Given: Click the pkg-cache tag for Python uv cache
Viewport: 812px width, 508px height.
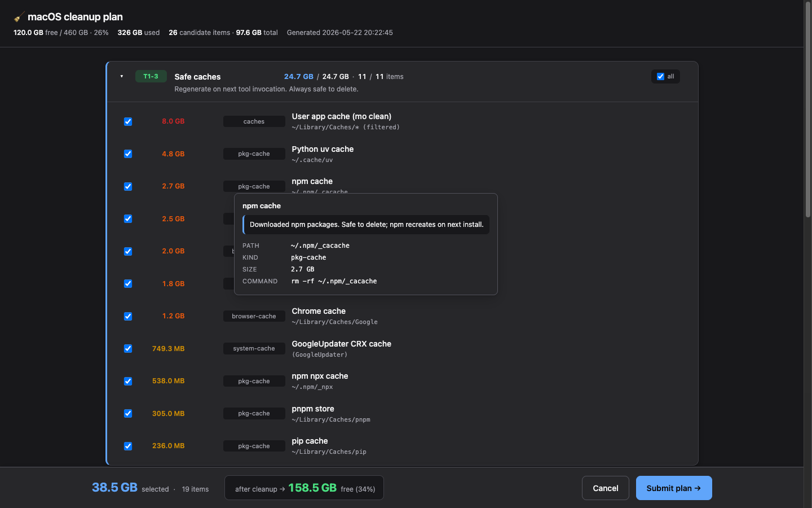Looking at the screenshot, I should [x=254, y=154].
